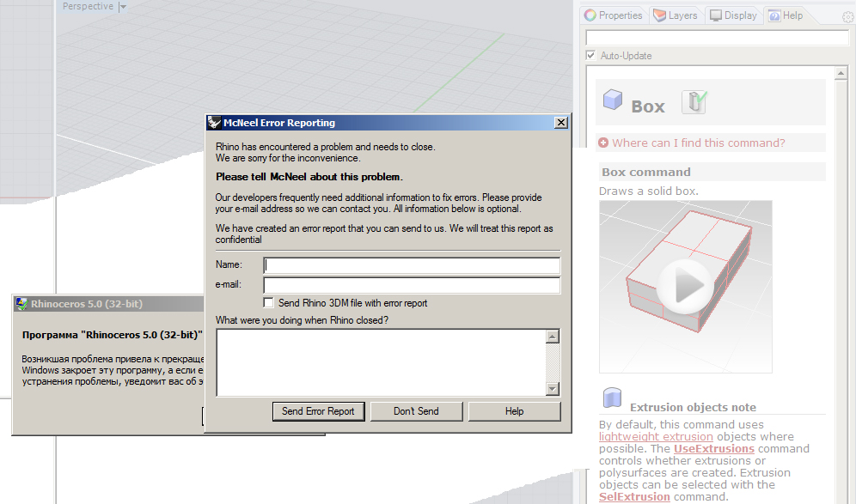This screenshot has width=856, height=504.
Task: Click scroll down arrow in the description box
Action: click(553, 389)
